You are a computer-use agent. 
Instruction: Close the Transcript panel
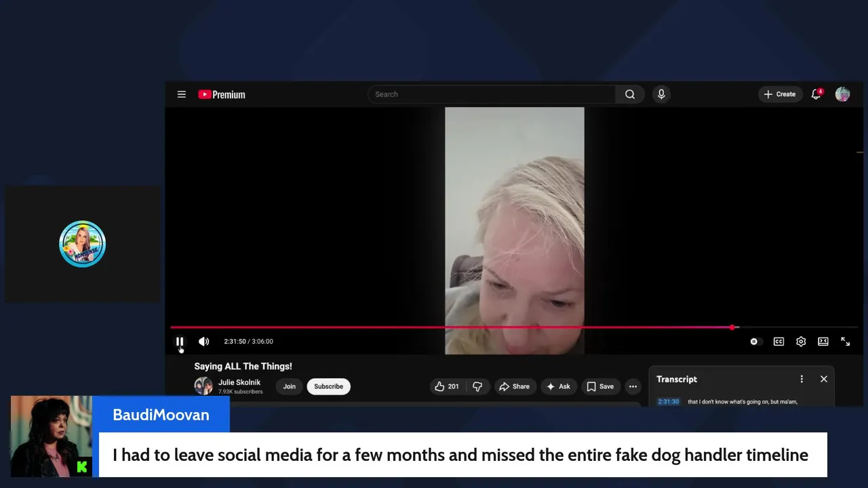(x=824, y=379)
